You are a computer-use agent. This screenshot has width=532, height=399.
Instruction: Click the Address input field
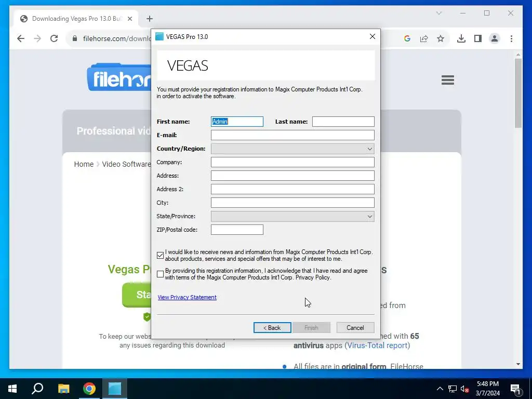pyautogui.click(x=292, y=176)
